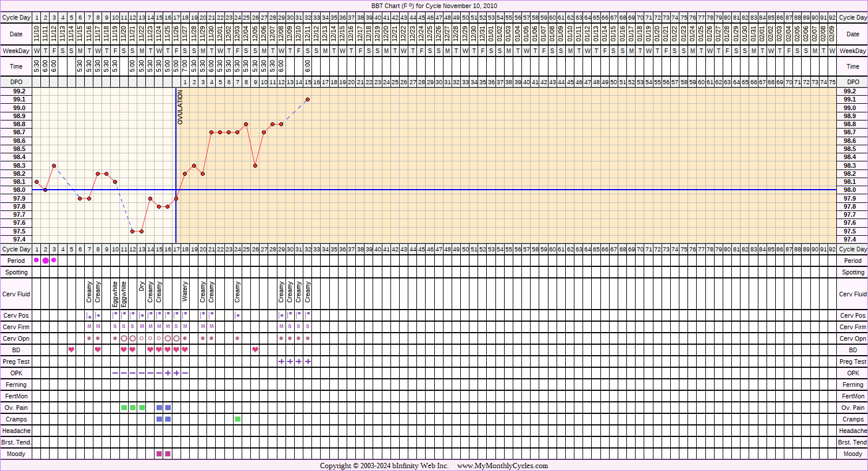Select Cerv Pos marker on cycle day 7
This screenshot has height=471, width=868.
(x=89, y=316)
